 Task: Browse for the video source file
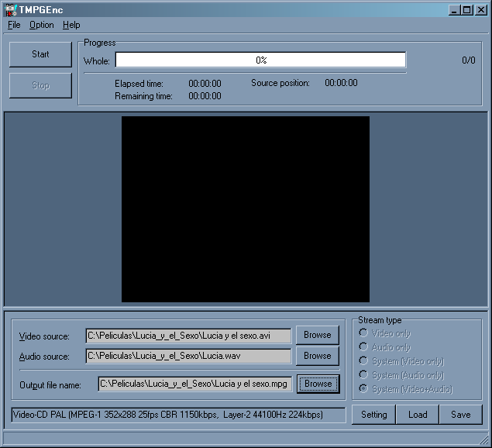pos(317,336)
